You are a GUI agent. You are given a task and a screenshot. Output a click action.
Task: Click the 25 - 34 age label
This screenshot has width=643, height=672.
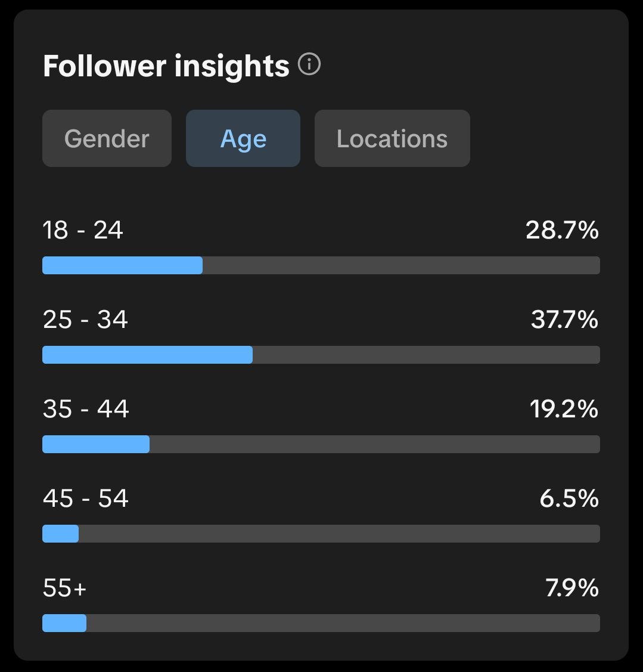click(85, 320)
